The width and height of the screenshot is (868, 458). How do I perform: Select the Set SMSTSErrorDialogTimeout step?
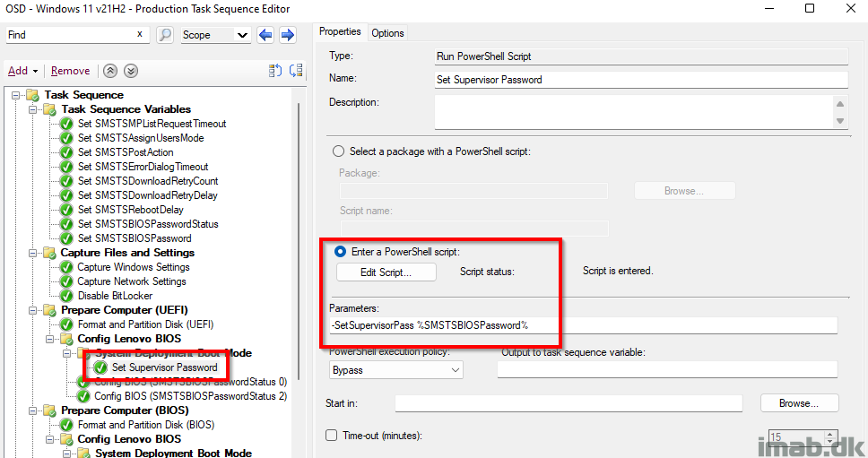[143, 167]
